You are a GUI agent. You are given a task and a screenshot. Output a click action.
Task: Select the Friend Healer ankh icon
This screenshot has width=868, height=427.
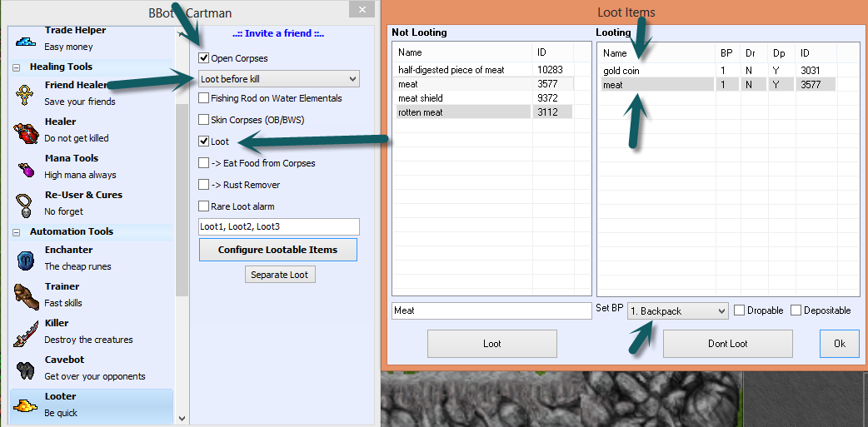point(24,93)
